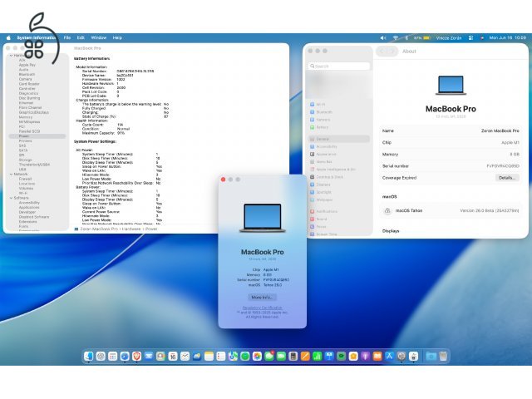
Task: Open the Edit menu
Action: 81,37
